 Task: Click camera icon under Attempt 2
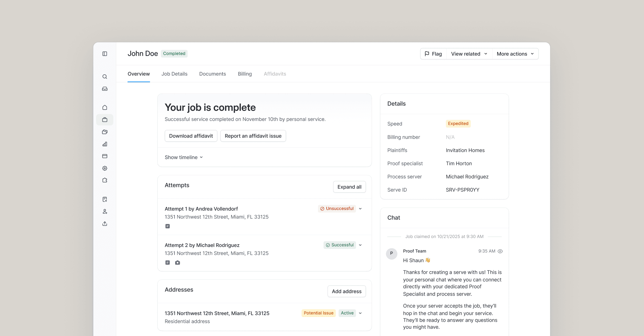pos(177,263)
